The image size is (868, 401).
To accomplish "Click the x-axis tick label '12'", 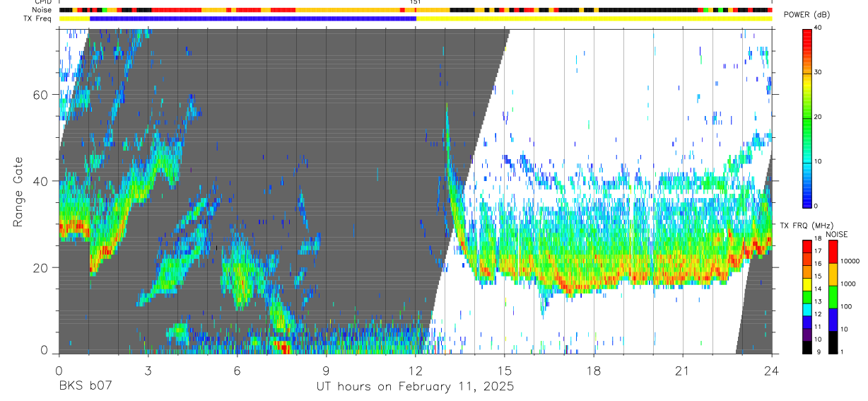I will (415, 371).
